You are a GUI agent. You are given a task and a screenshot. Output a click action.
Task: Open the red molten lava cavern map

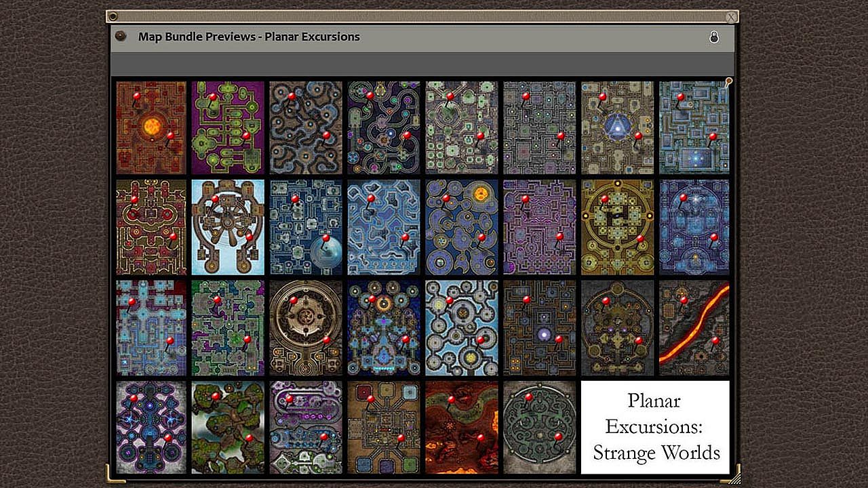[462, 427]
